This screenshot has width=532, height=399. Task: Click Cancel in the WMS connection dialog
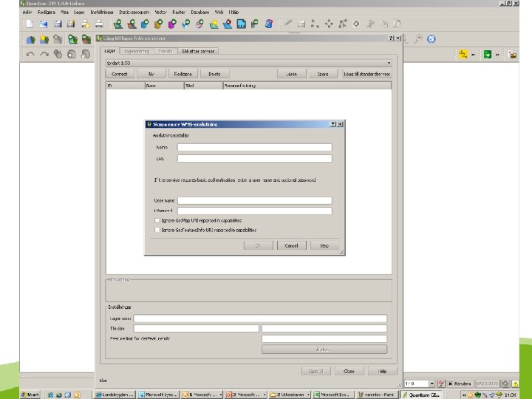(291, 245)
